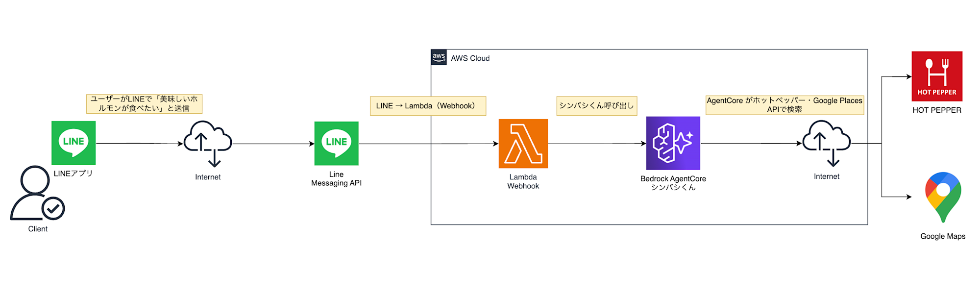Click the red HOT PEPPER logo
Viewport: 980px width, 298px height.
[x=937, y=76]
